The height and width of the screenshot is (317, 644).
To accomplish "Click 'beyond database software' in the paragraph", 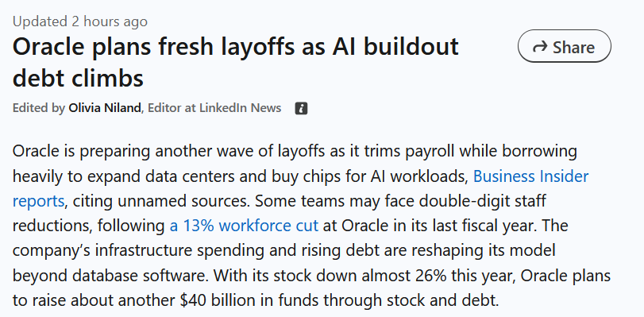I will click(109, 276).
